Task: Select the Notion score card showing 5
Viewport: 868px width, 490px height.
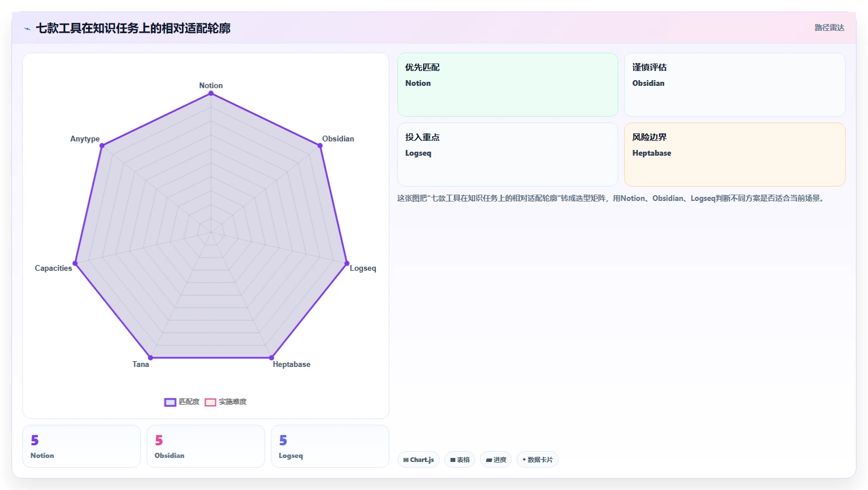Action: [81, 446]
